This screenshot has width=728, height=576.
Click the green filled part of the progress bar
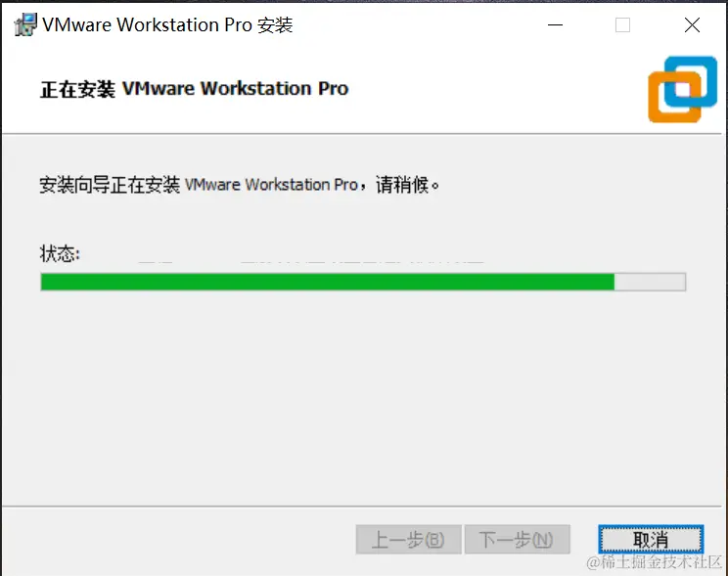[x=328, y=282]
